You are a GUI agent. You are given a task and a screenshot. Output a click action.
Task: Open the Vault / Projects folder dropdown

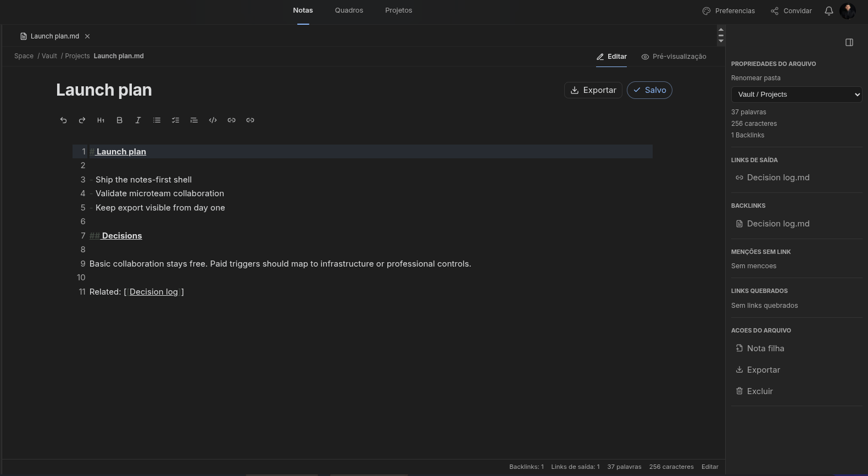[797, 95]
